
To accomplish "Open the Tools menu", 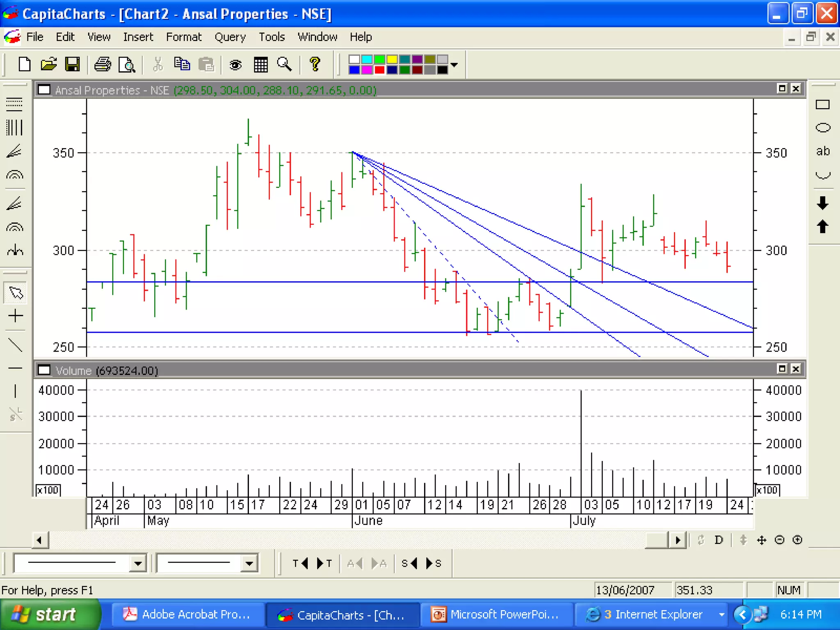I will click(272, 37).
